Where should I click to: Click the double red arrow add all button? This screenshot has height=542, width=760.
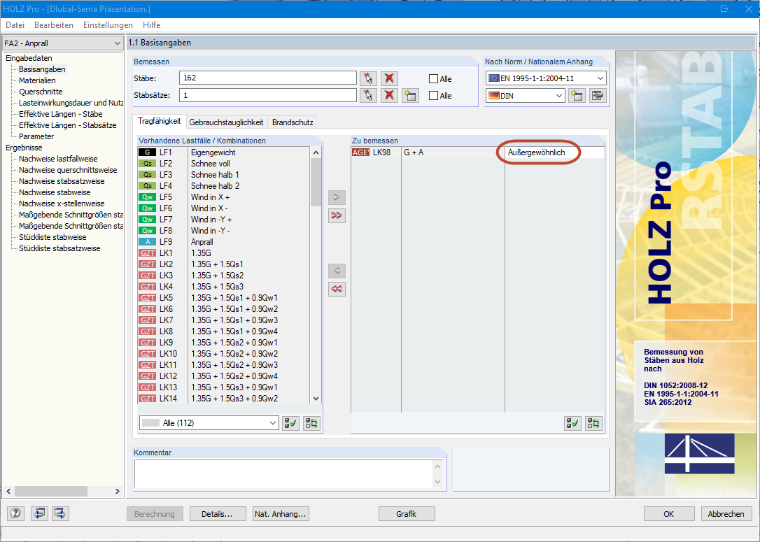pyautogui.click(x=336, y=215)
